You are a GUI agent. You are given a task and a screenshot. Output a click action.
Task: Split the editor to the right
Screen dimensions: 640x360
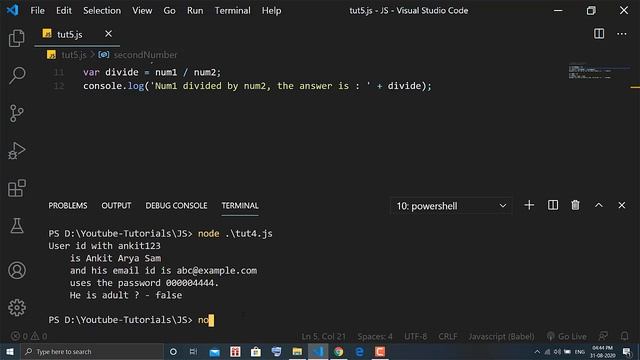(599, 34)
